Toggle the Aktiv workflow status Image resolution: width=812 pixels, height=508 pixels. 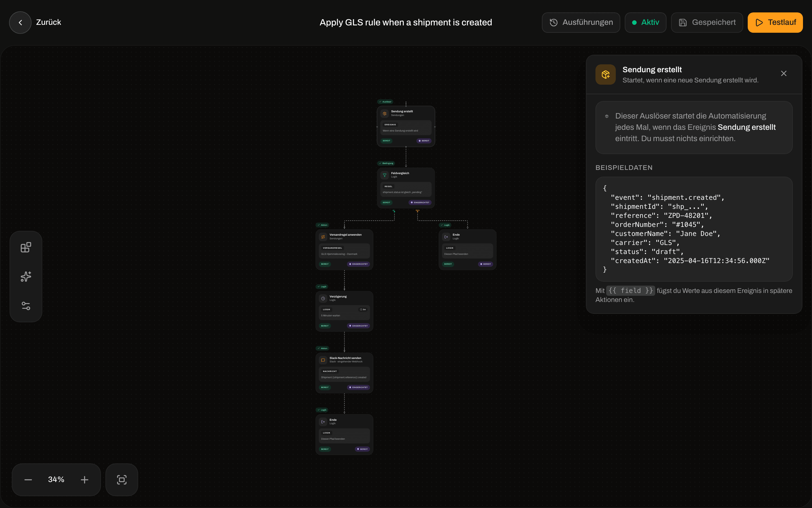coord(645,23)
